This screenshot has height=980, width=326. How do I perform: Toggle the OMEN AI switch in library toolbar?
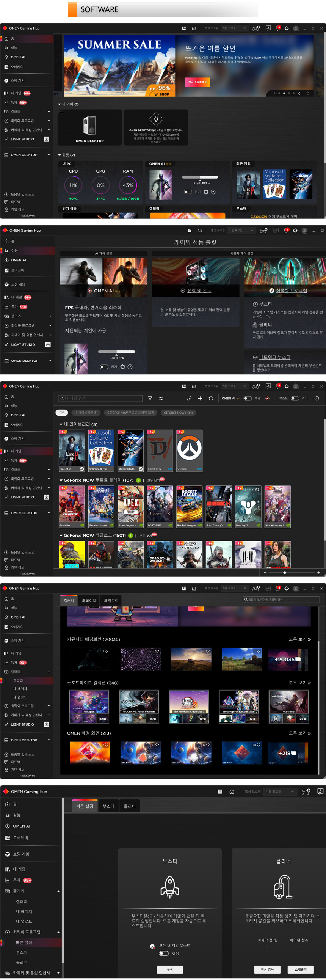247,398
